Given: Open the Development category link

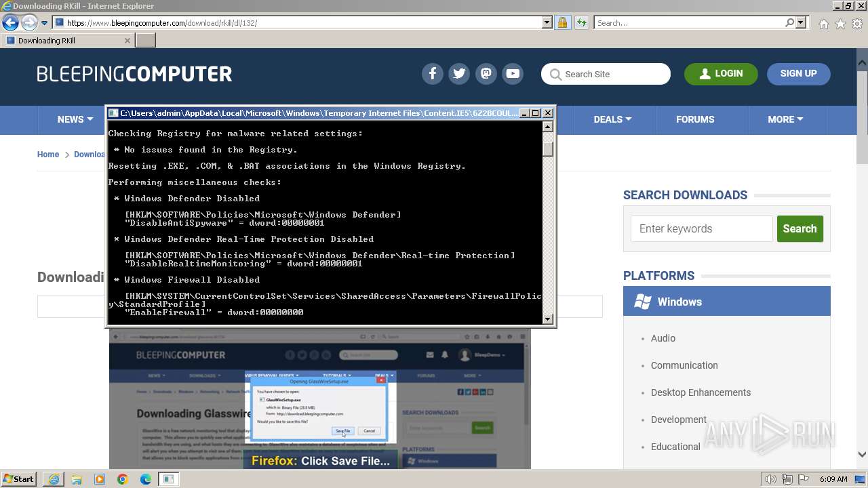Looking at the screenshot, I should coord(678,420).
